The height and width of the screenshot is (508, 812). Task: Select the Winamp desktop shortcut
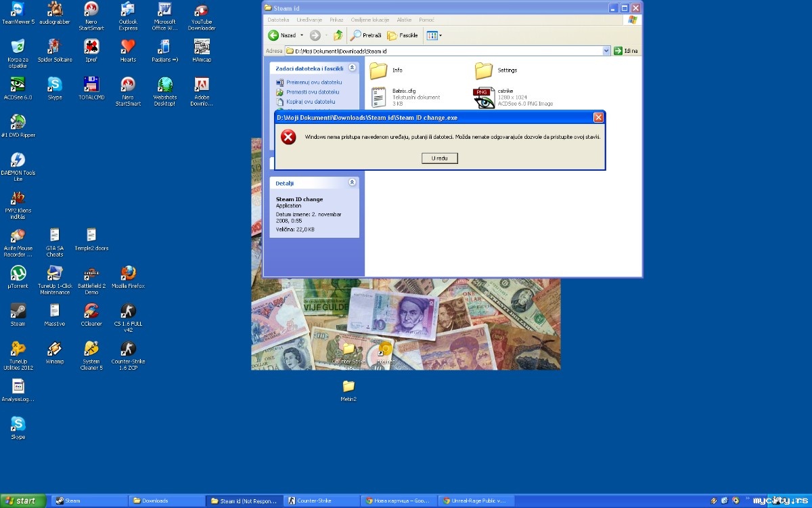[55, 353]
